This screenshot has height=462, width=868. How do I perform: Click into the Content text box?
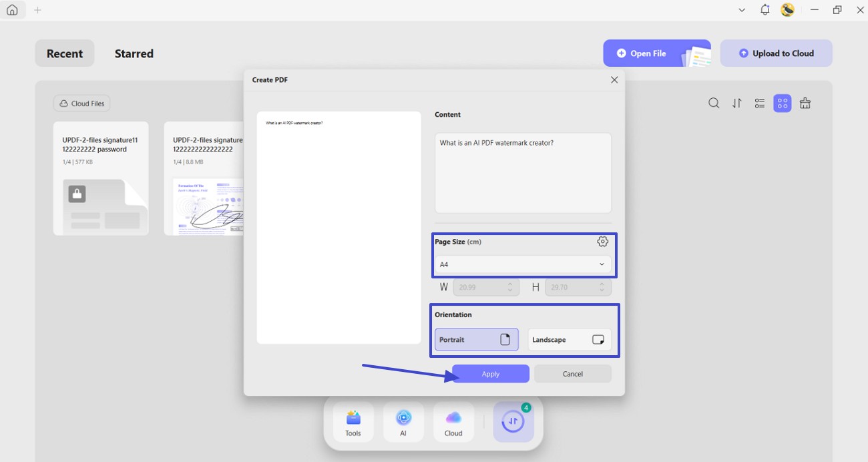[x=523, y=173]
